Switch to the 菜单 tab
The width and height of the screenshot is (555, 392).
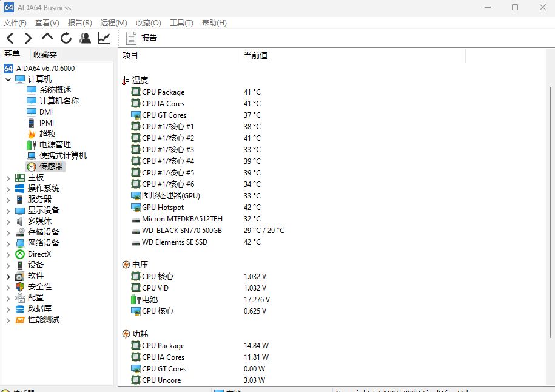point(12,54)
